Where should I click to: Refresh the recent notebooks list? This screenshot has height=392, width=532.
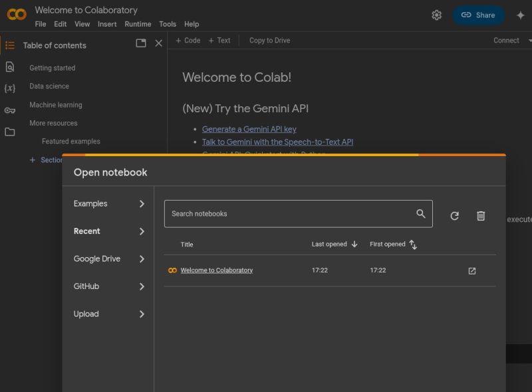pyautogui.click(x=455, y=215)
